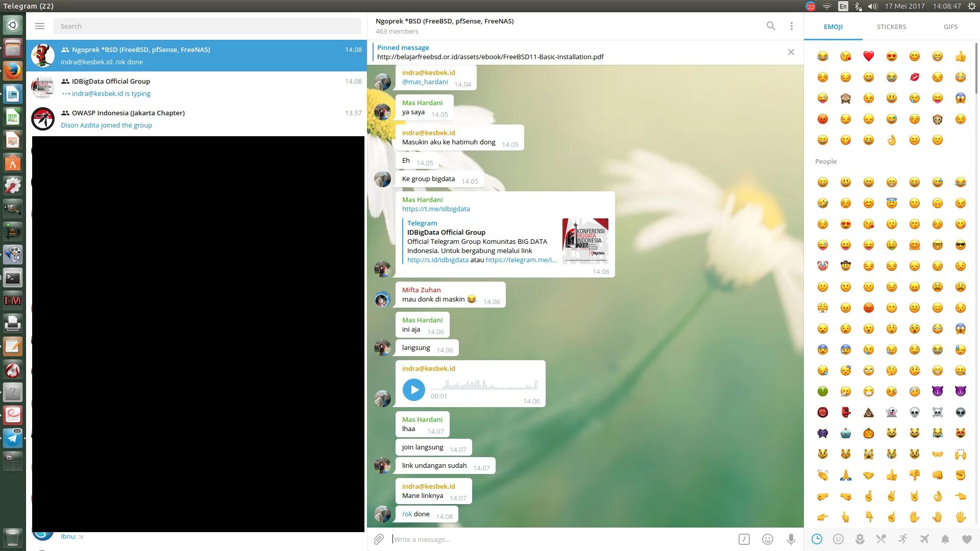Click the search icon in chat header
Viewport: 980px width, 551px height.
click(x=770, y=26)
